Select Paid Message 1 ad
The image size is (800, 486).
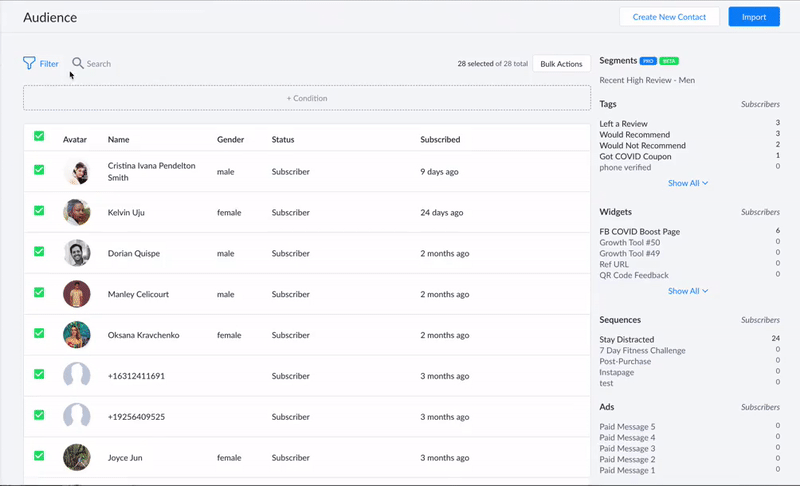pos(627,470)
